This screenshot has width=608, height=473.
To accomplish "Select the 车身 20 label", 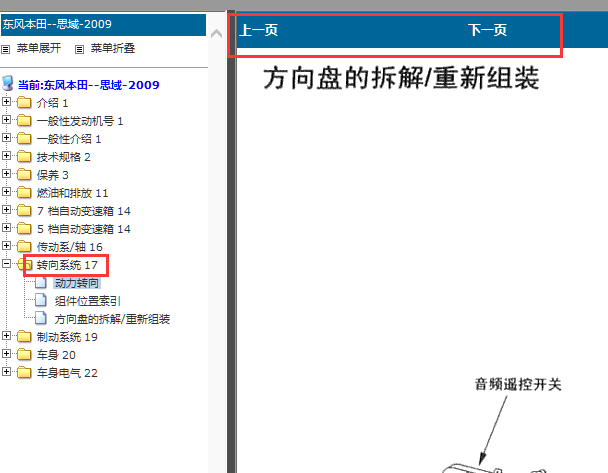I will [56, 355].
